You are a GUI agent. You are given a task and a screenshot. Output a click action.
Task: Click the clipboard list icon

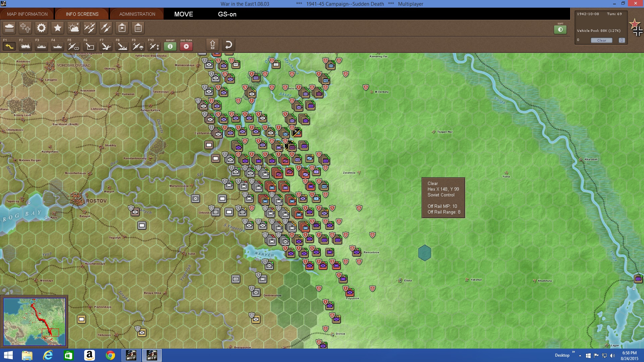tap(138, 28)
